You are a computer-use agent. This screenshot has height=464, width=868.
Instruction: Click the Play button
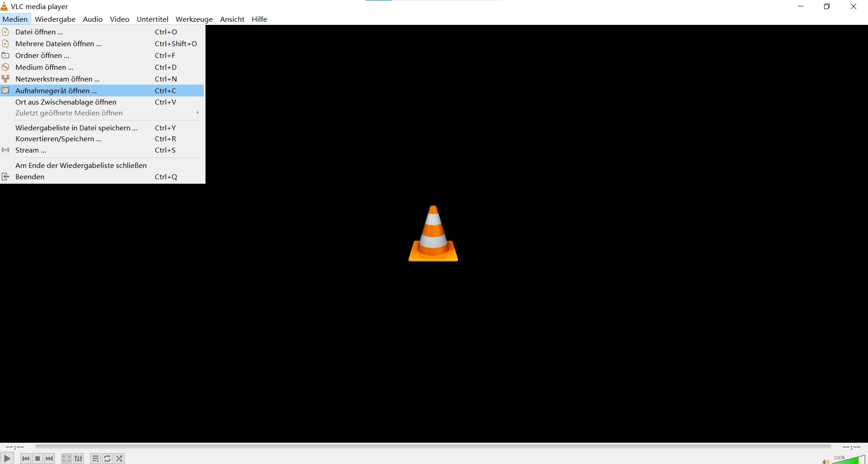click(7, 458)
